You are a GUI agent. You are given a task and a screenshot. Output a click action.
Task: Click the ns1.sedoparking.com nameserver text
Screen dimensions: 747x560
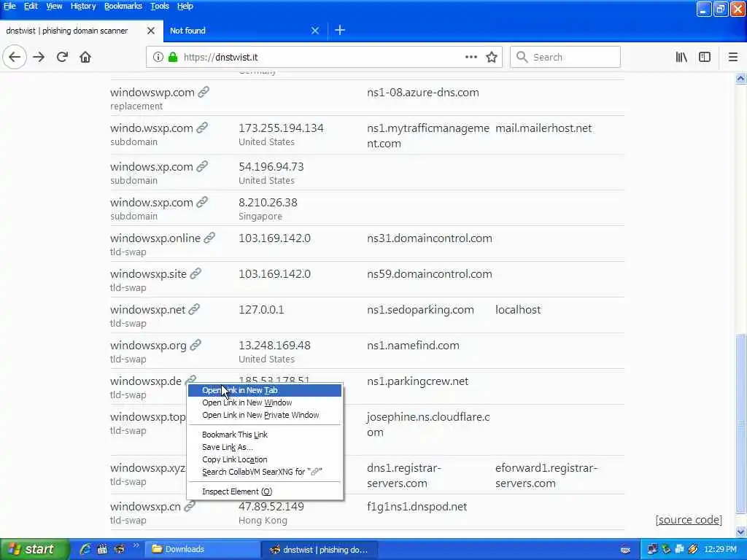(x=420, y=309)
